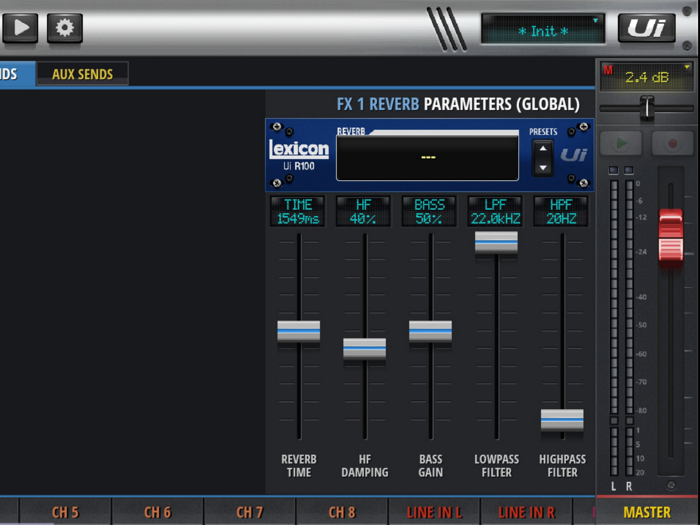Open settings with the gear icon
This screenshot has height=525, width=700.
pos(65,28)
